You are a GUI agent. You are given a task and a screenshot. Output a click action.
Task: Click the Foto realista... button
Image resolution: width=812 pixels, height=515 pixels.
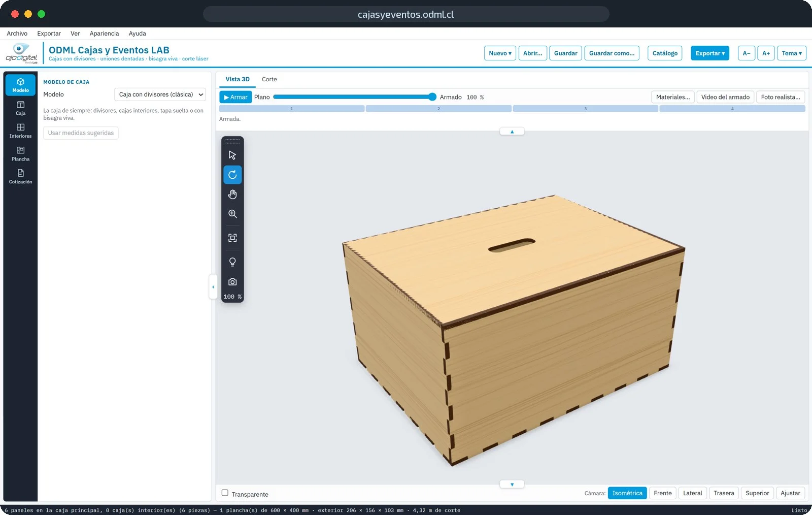[x=781, y=97]
